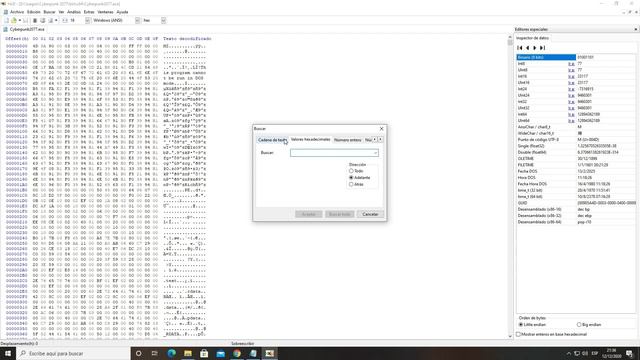Open Microsoft Store from taskbar
This screenshot has width=640, height=360.
coord(204,353)
